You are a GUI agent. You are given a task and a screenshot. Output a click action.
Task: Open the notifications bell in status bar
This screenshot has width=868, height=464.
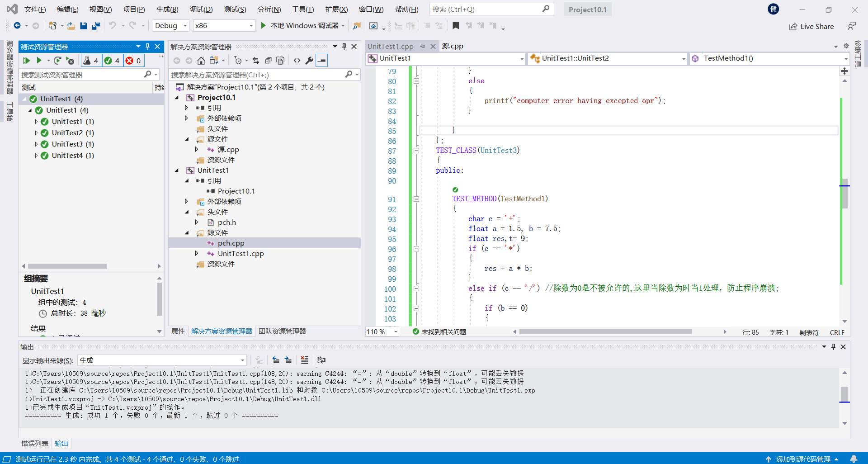click(854, 459)
